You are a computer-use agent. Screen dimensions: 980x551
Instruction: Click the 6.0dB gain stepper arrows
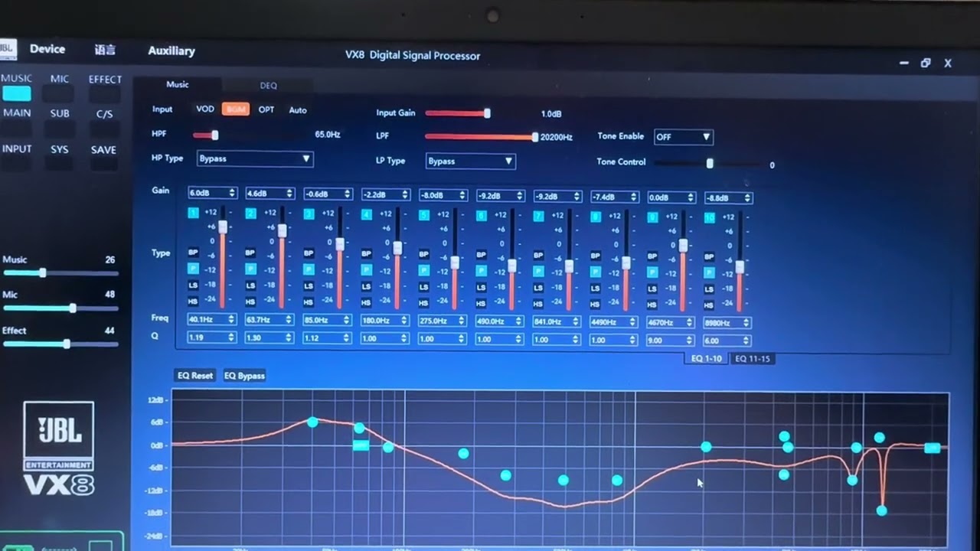232,193
